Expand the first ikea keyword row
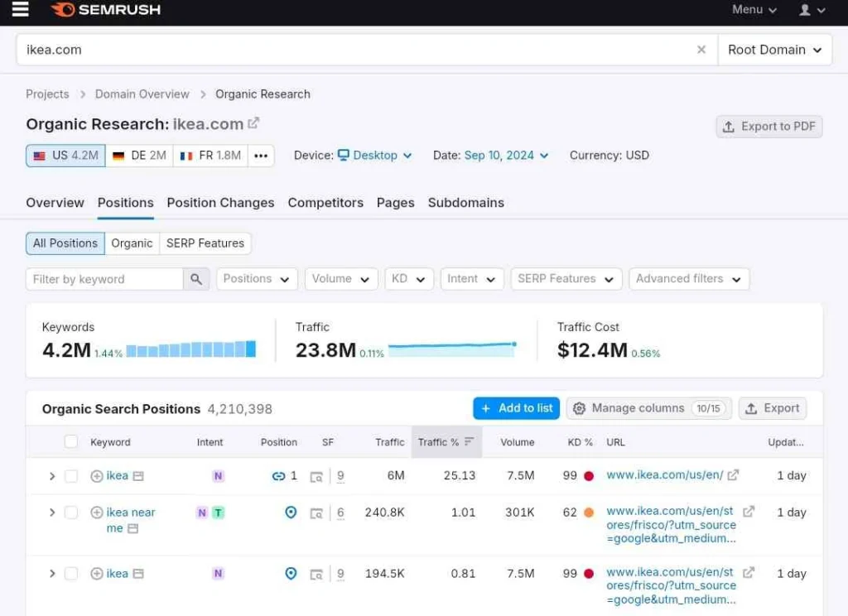This screenshot has height=616, width=848. tap(52, 476)
